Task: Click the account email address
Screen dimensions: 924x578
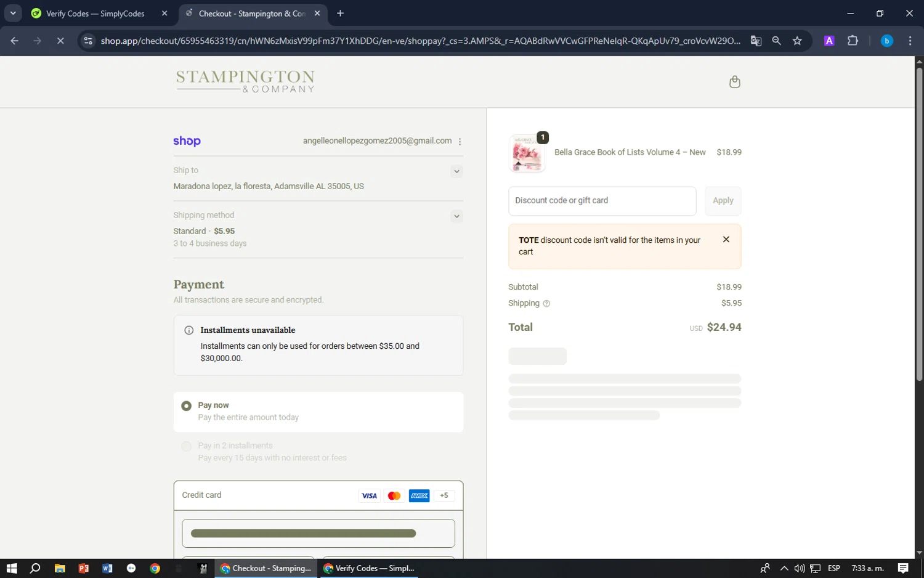Action: (377, 141)
